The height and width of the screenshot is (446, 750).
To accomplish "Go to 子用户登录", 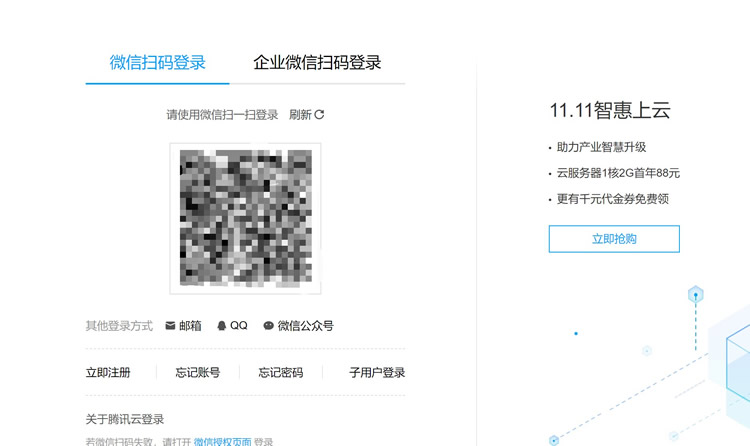I will click(377, 373).
